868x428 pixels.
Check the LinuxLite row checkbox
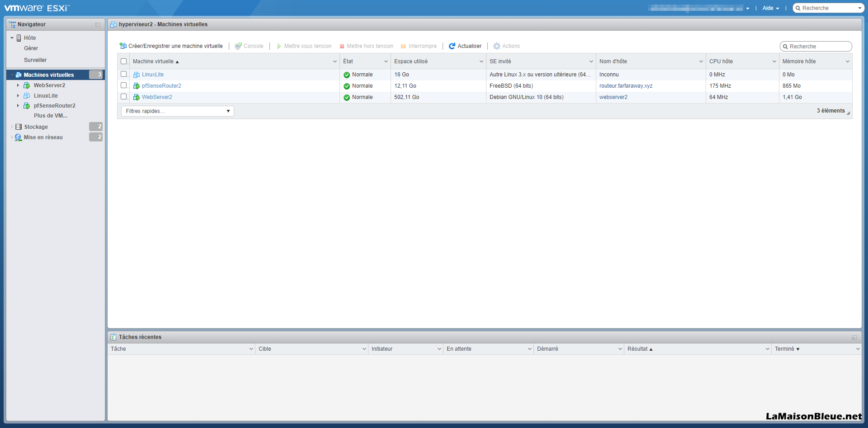pos(124,74)
